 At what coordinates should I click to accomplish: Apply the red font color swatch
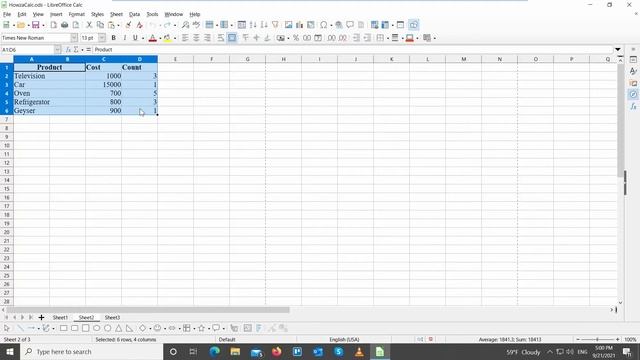(153, 38)
